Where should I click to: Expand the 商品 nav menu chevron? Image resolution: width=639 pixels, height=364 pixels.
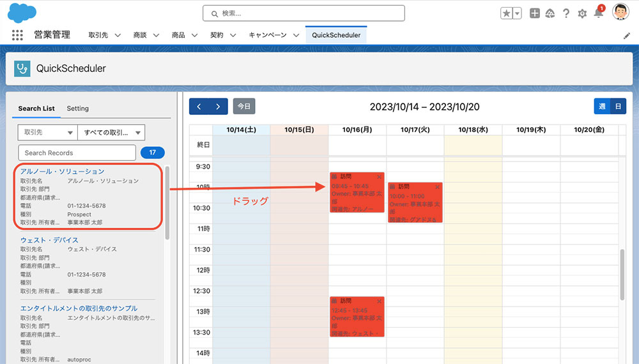click(x=194, y=35)
